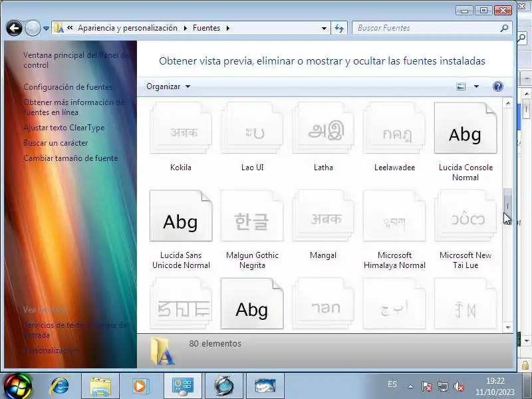Click the ES language indicator
532x399 pixels.
(392, 384)
